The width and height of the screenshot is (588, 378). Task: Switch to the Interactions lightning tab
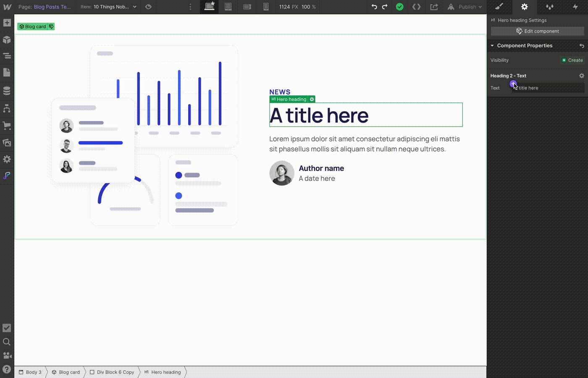[575, 7]
